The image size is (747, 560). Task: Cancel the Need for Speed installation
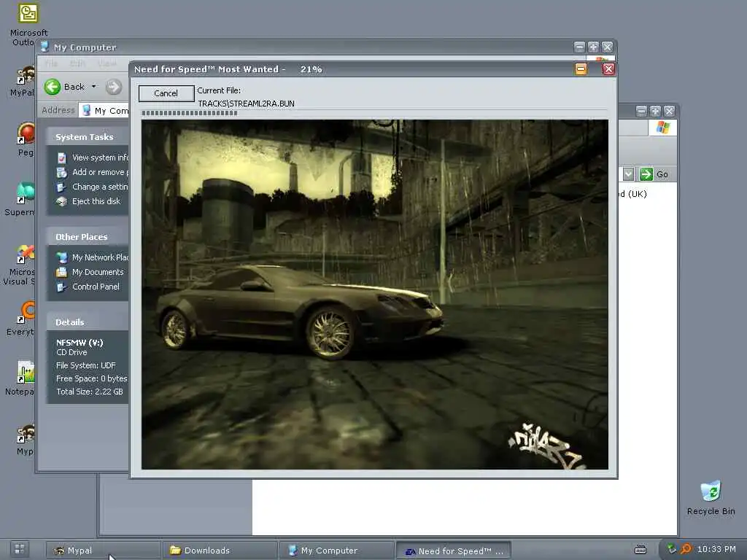pos(166,93)
